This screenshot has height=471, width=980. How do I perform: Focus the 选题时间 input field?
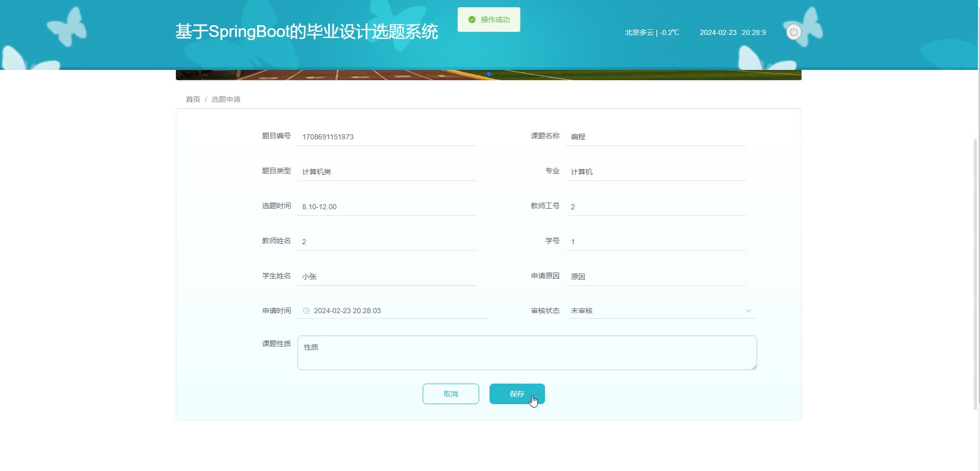pyautogui.click(x=387, y=207)
